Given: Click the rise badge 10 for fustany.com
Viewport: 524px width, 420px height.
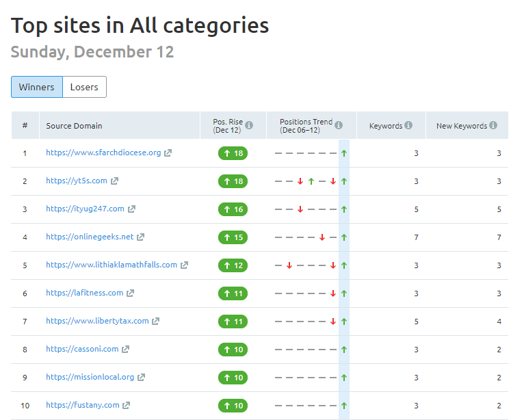Looking at the screenshot, I should tap(233, 406).
